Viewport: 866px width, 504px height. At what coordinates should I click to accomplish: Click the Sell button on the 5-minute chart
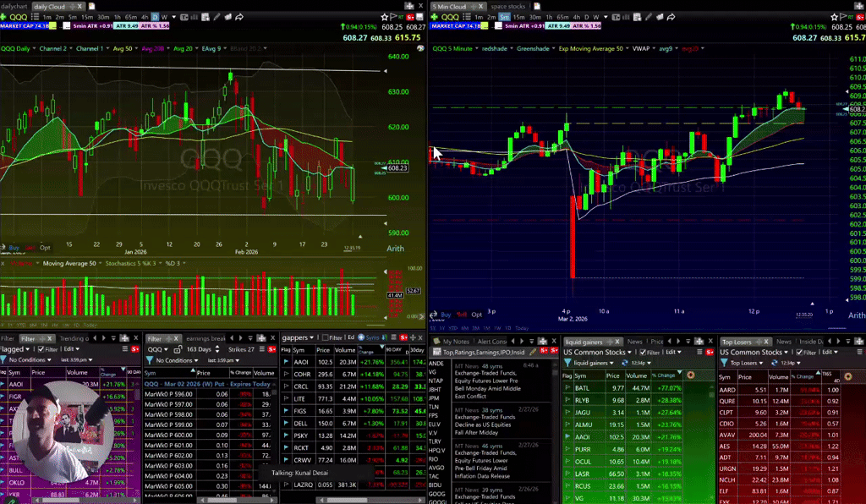(x=462, y=314)
